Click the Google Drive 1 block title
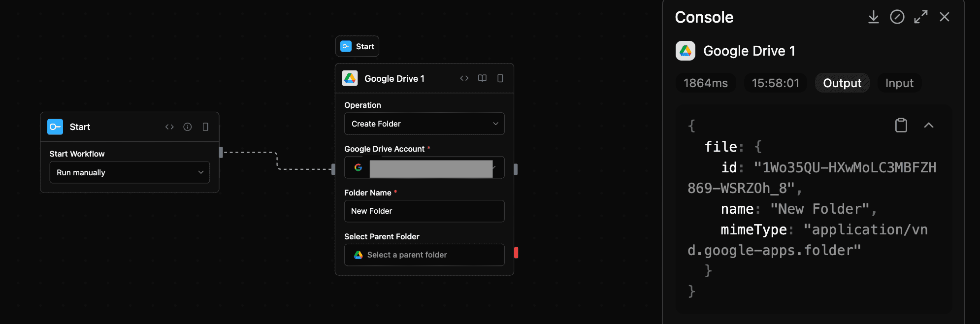Screen dimensions: 980x324 click(x=394, y=79)
